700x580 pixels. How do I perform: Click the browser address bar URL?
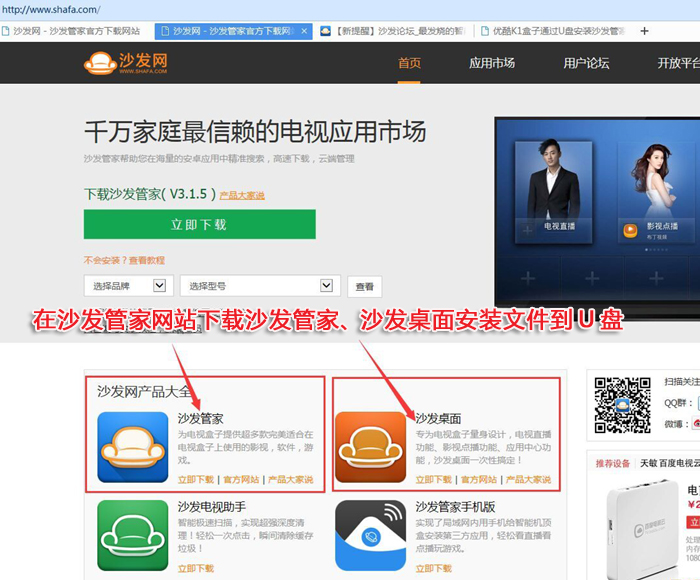coord(51,9)
